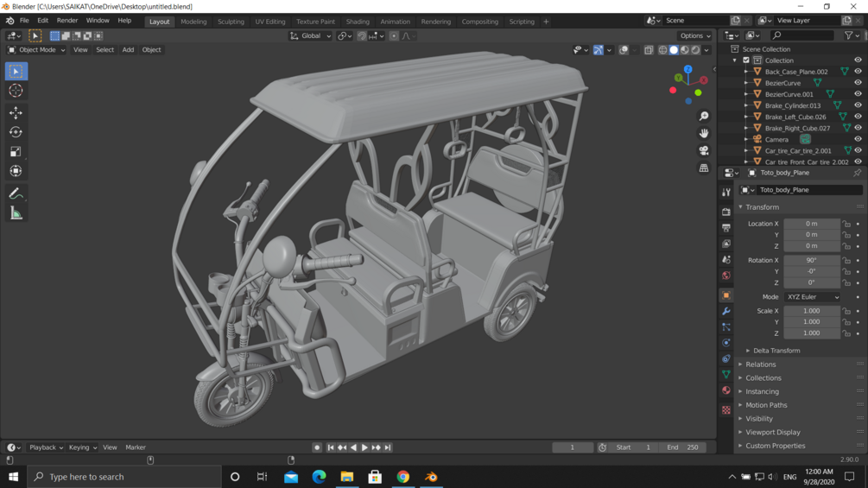Click the Options button in the viewport header

[x=694, y=36]
